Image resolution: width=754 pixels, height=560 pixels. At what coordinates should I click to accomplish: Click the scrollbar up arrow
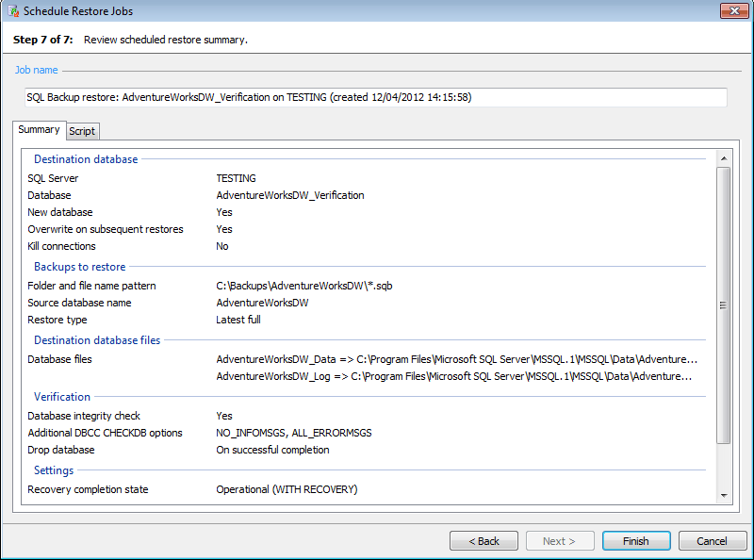724,156
